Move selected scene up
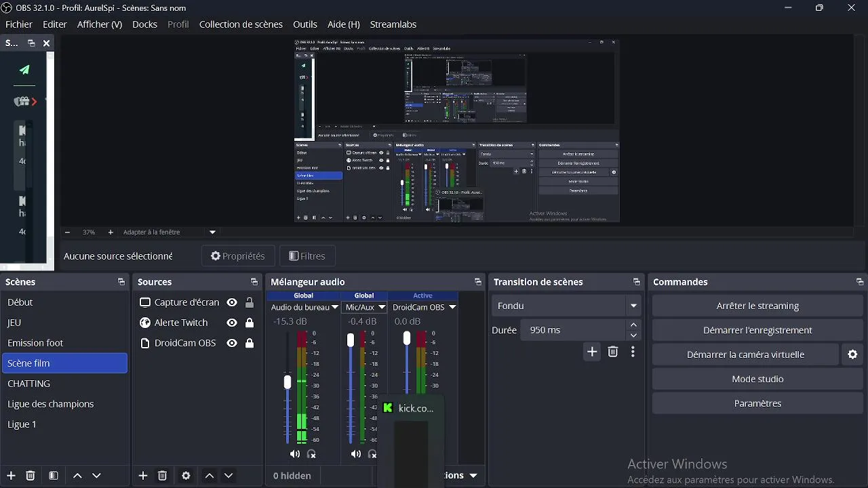The height and width of the screenshot is (488, 868). point(77,476)
